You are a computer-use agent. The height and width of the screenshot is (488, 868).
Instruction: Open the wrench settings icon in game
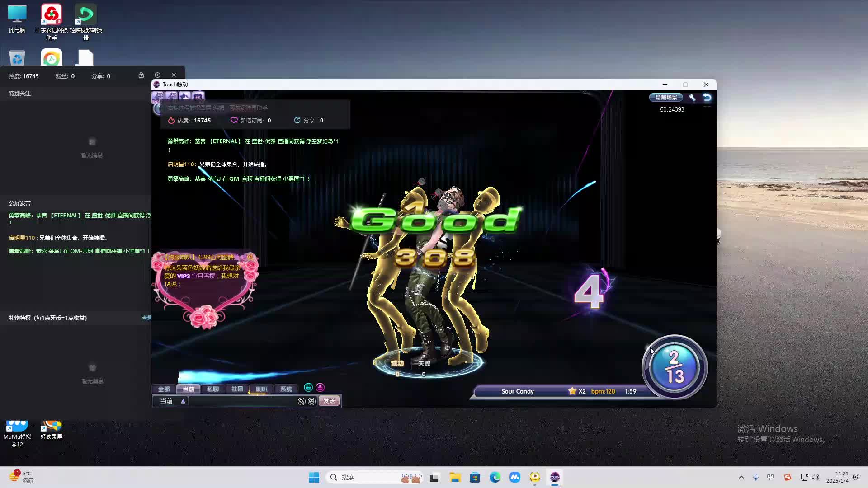pos(692,98)
